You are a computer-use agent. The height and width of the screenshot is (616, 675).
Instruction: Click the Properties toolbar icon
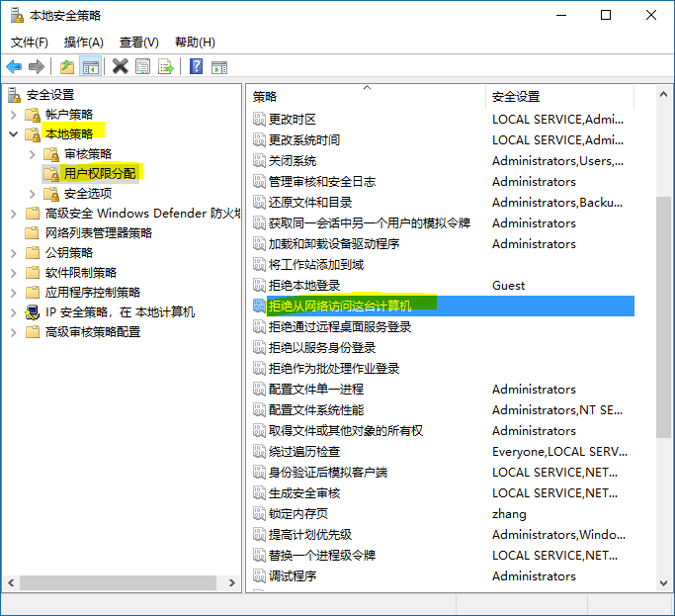coord(143,66)
